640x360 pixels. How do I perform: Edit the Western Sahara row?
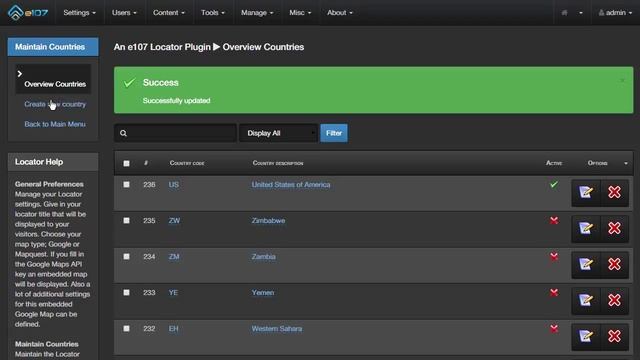(x=586, y=336)
